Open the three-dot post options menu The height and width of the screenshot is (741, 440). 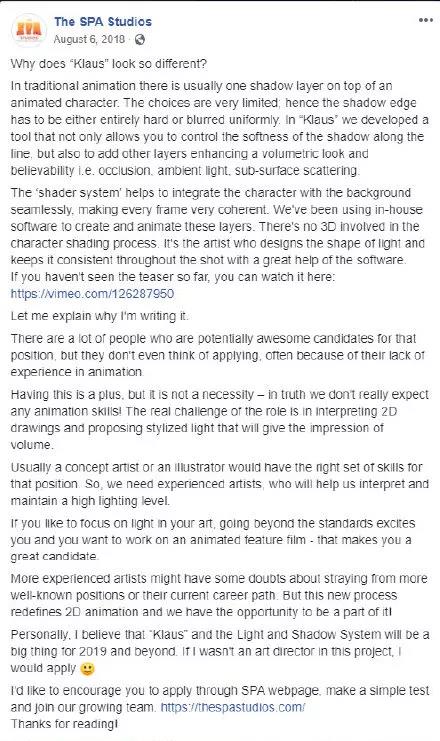(426, 20)
